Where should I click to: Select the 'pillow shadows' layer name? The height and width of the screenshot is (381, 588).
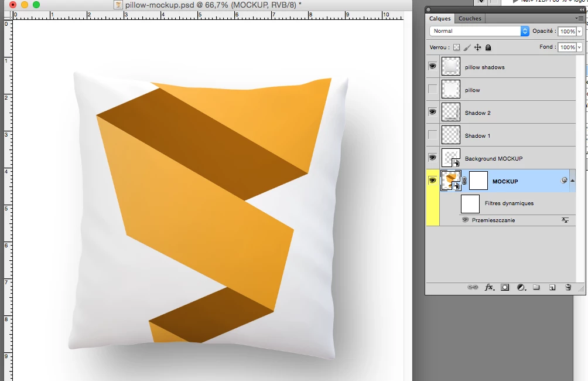click(x=484, y=67)
